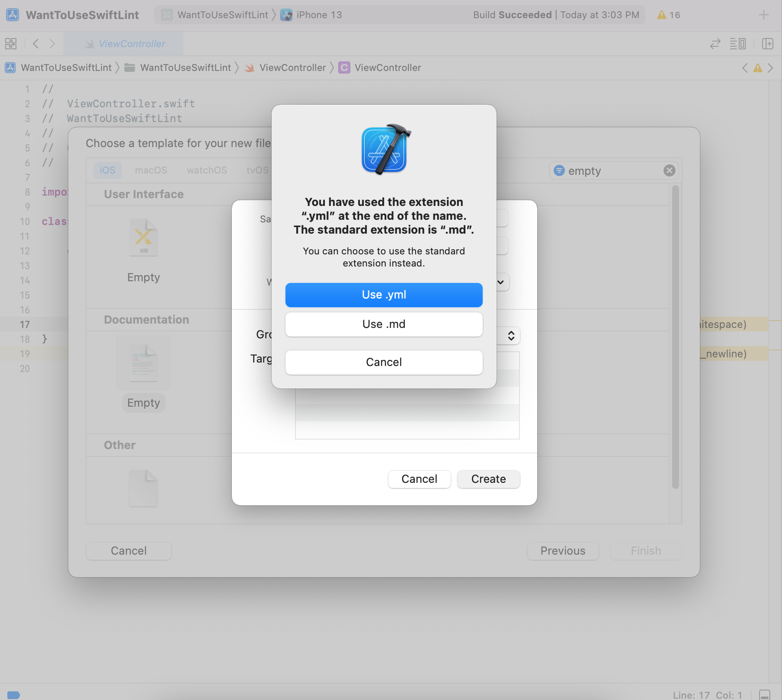Click Create in the save sheet
782x700 pixels.
click(488, 479)
